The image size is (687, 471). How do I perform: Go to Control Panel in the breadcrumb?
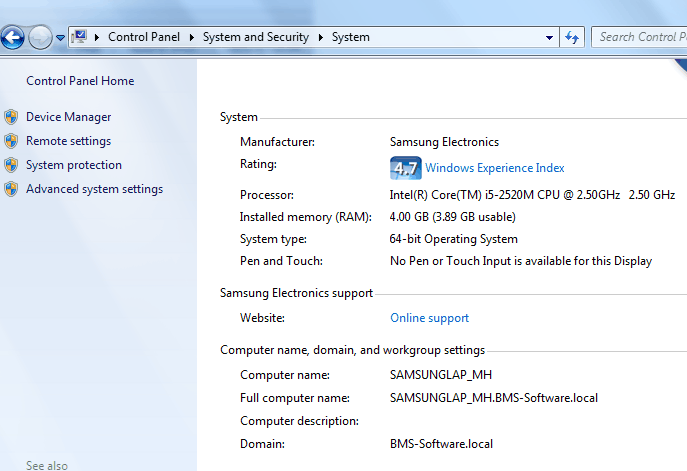[143, 37]
